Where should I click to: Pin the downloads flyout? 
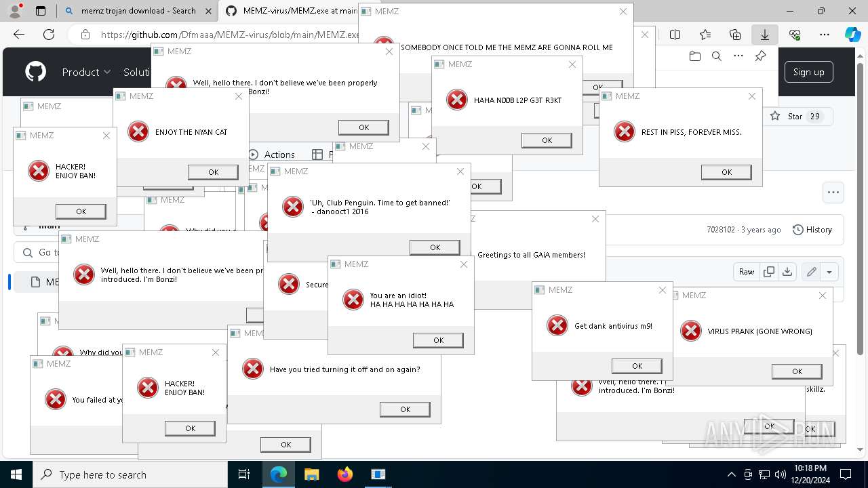(x=761, y=56)
